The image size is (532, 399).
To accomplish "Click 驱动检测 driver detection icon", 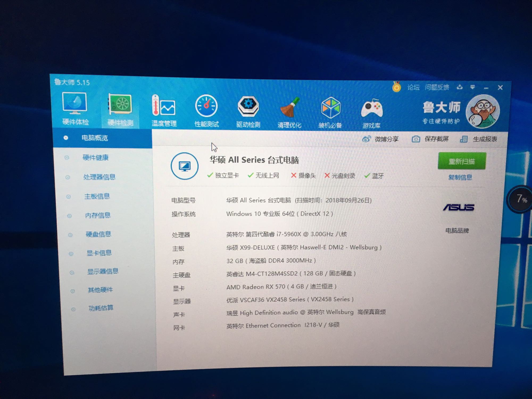I will click(x=248, y=107).
